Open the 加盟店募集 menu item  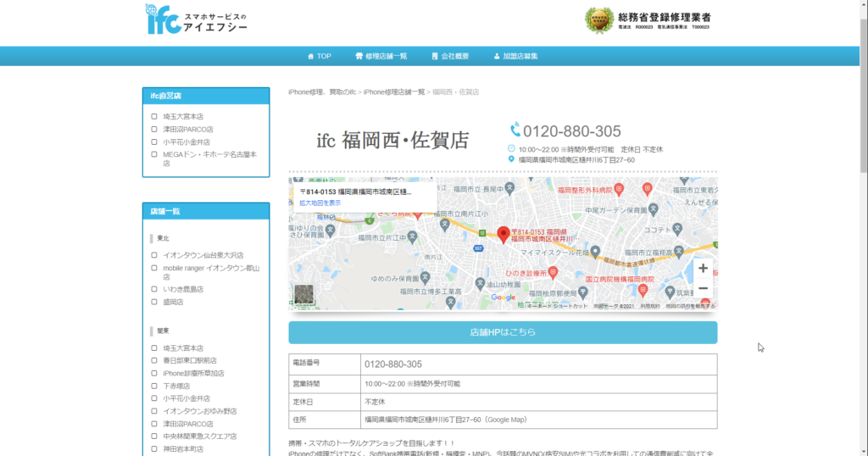tap(515, 56)
